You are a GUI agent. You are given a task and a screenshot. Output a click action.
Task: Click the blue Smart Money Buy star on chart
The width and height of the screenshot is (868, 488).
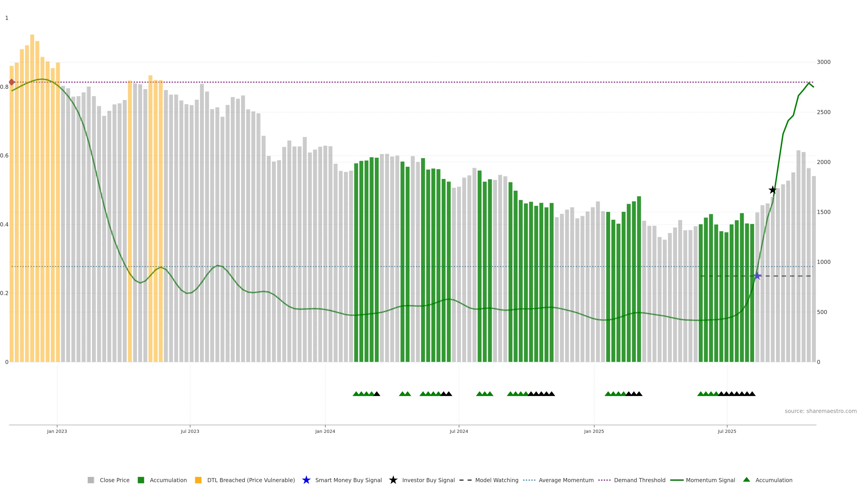757,276
